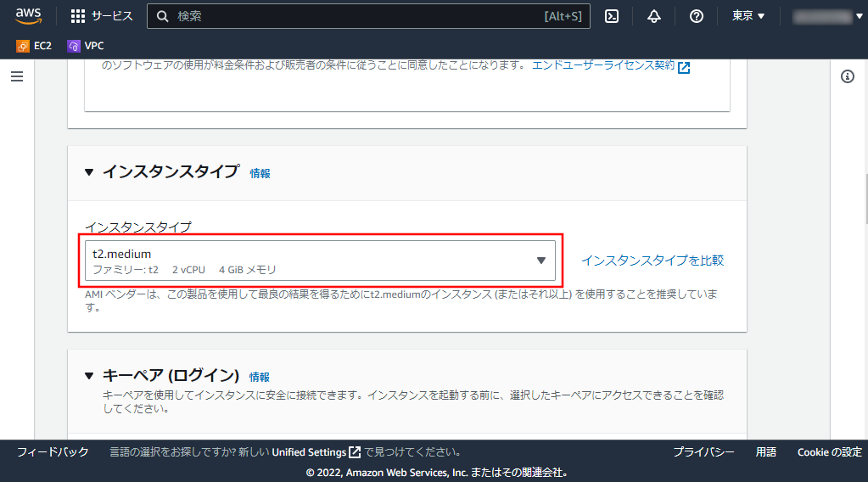
Task: Open the help question mark icon
Action: click(x=697, y=16)
